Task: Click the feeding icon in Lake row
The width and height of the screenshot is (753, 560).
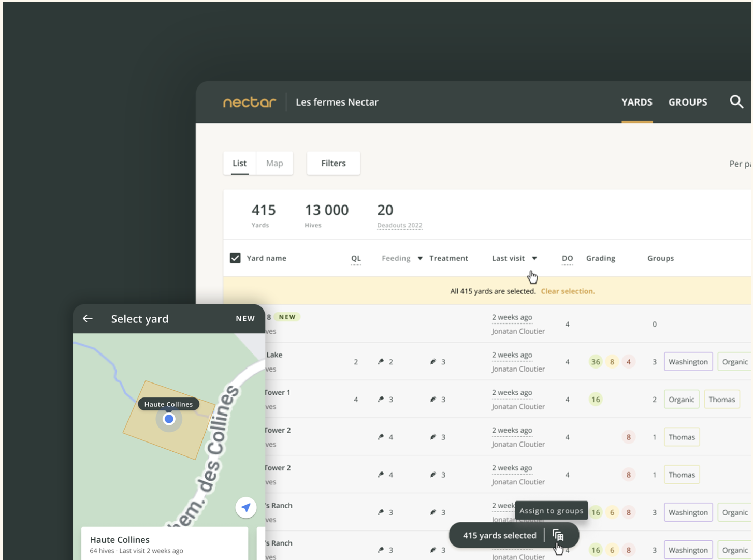Action: 381,362
